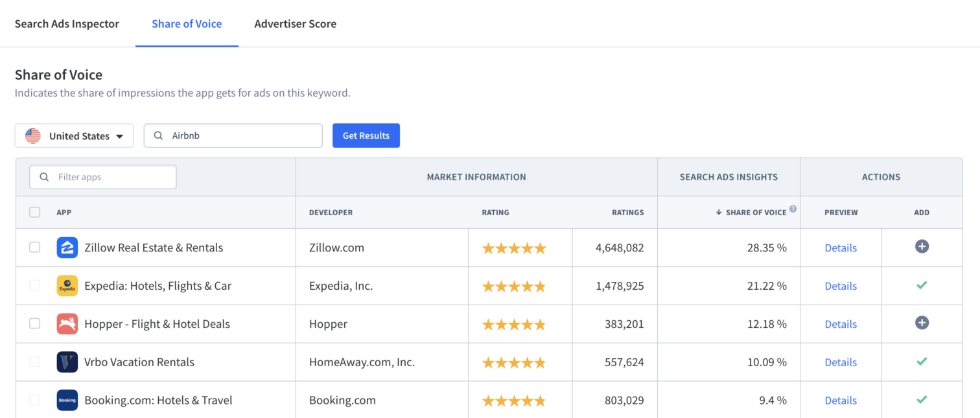The width and height of the screenshot is (980, 418).
Task: Click the Filter apps search field
Action: pyautogui.click(x=102, y=176)
